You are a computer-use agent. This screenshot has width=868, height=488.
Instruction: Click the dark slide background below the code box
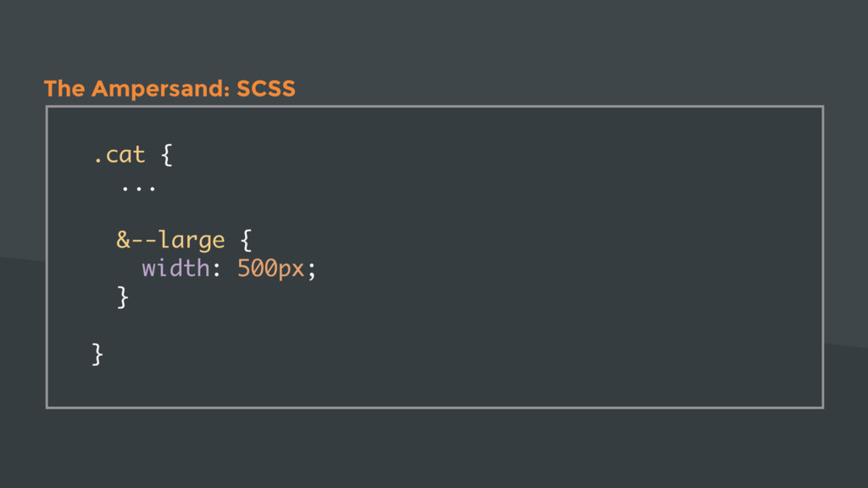[x=434, y=448]
